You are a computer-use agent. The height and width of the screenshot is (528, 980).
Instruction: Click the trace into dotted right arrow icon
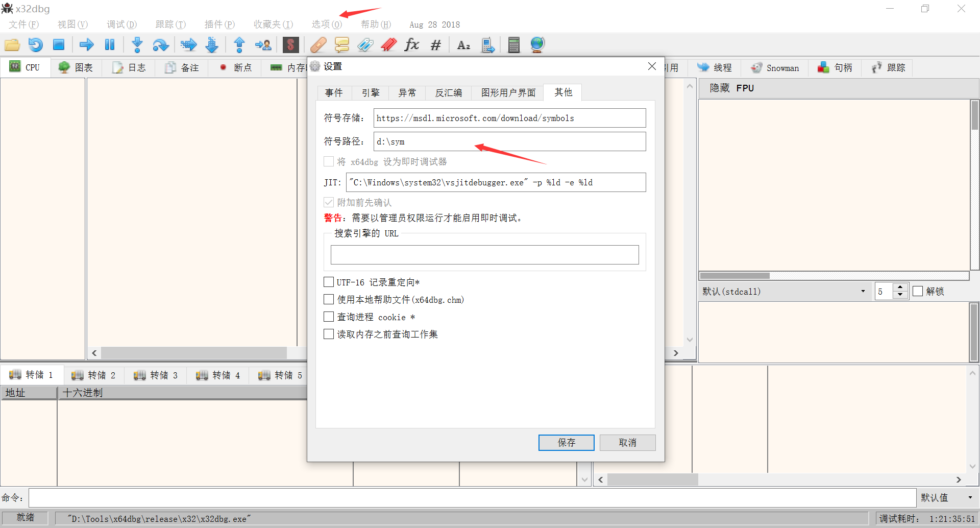188,45
